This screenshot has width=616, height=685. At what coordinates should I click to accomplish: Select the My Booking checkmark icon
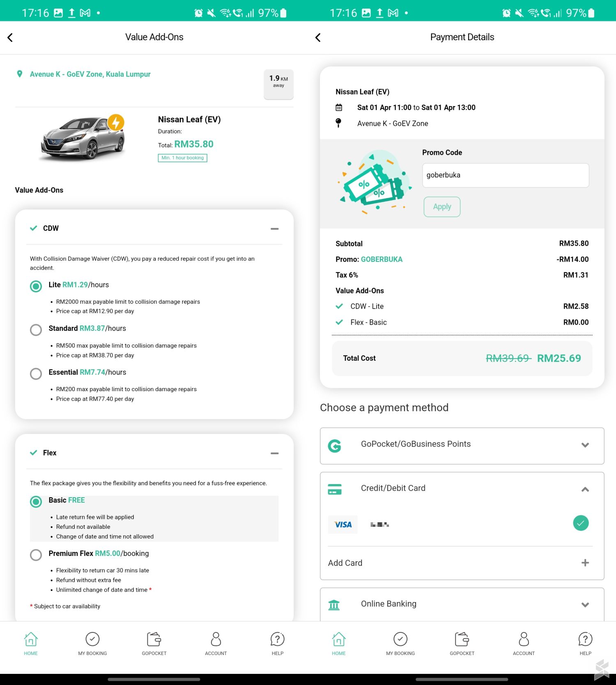click(x=92, y=639)
